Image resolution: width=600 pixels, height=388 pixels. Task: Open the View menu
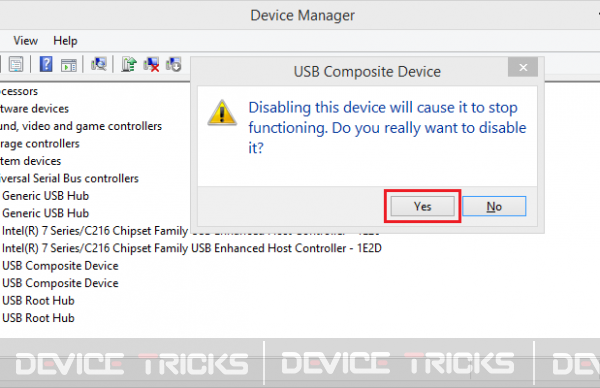click(26, 41)
